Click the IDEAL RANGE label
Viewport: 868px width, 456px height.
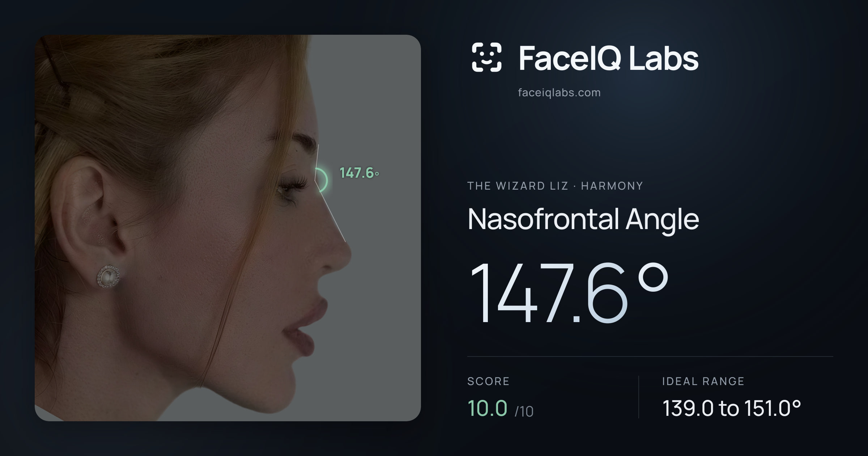(703, 381)
